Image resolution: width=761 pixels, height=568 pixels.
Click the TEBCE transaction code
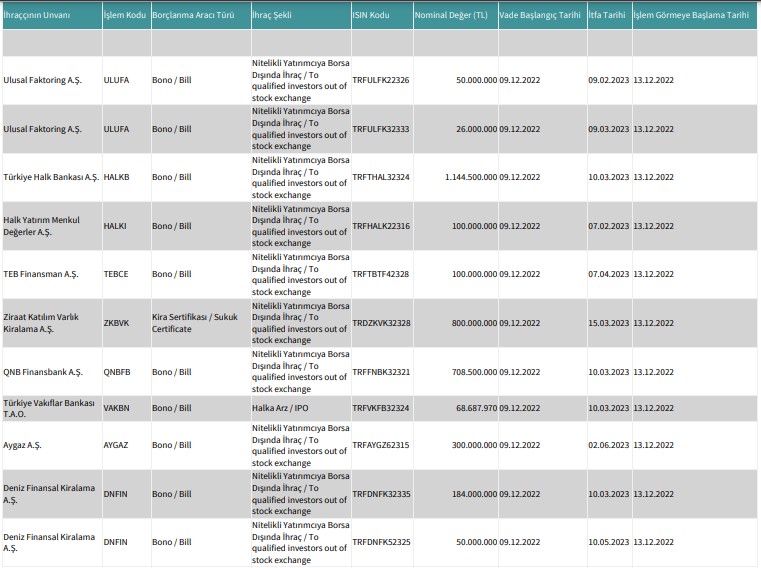116,274
